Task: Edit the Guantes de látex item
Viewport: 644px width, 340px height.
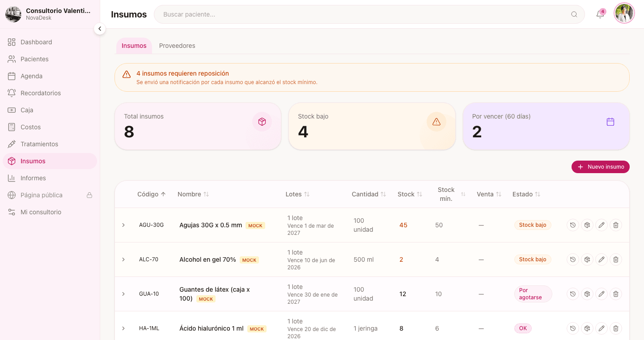Action: (x=602, y=294)
